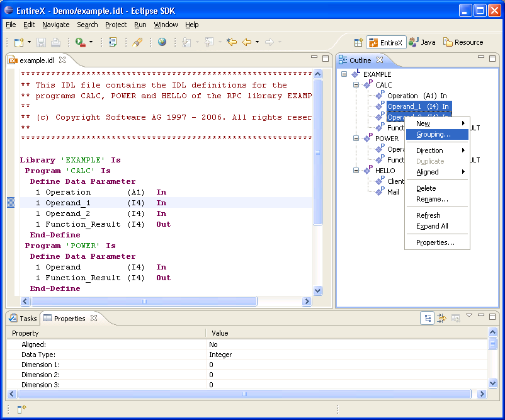Click the External Tools run icon
The width and height of the screenshot is (505, 420).
[x=80, y=42]
